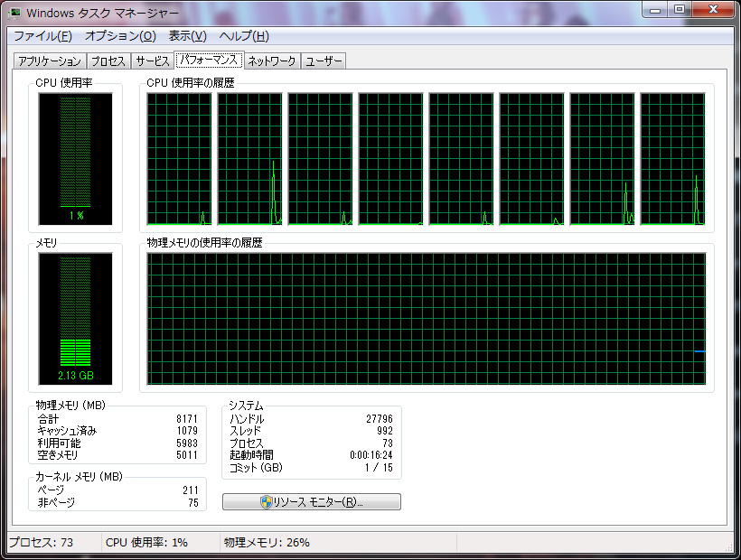Switch to the サービス tab

click(152, 61)
